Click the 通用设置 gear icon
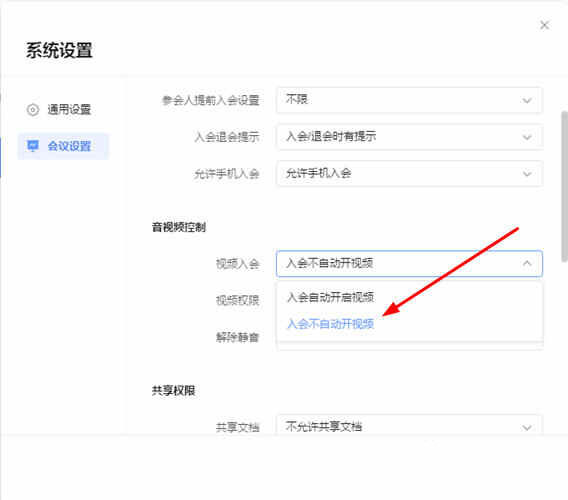Viewport: 568px width, 500px height. 33,109
